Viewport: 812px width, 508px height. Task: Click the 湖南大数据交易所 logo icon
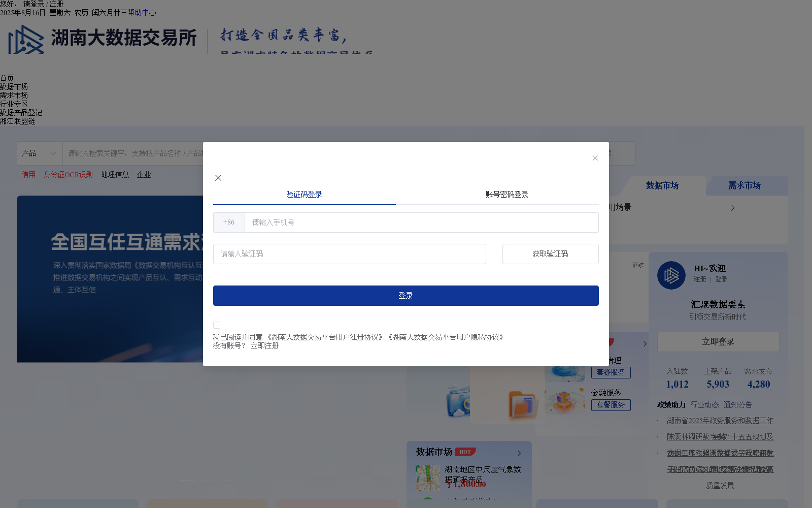(26, 40)
